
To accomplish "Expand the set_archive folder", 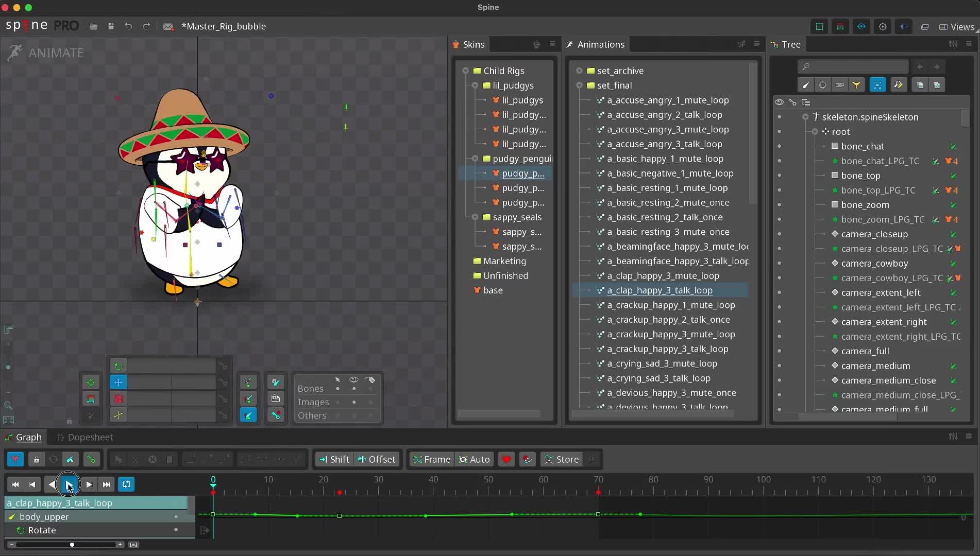I will pyautogui.click(x=579, y=71).
